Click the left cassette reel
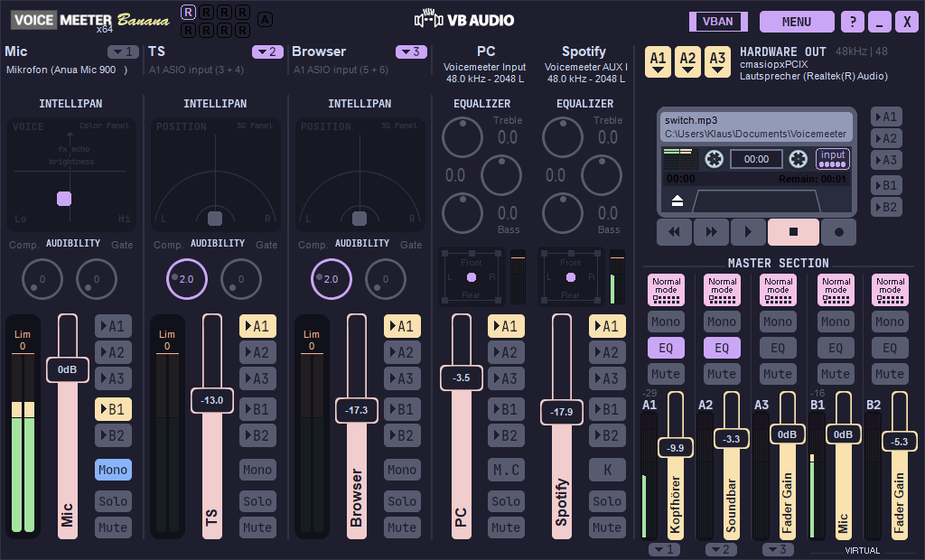 [714, 159]
